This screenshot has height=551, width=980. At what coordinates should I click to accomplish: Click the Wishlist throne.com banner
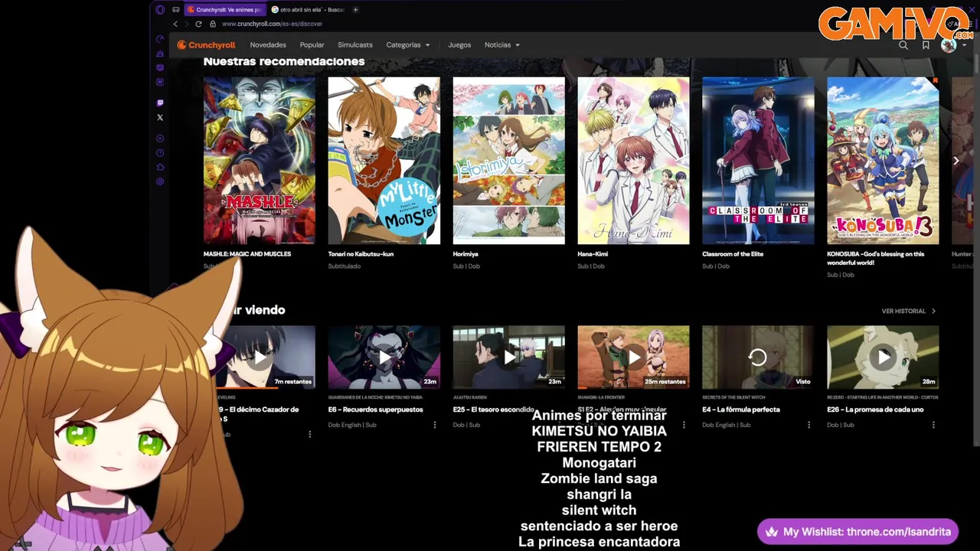(x=857, y=532)
